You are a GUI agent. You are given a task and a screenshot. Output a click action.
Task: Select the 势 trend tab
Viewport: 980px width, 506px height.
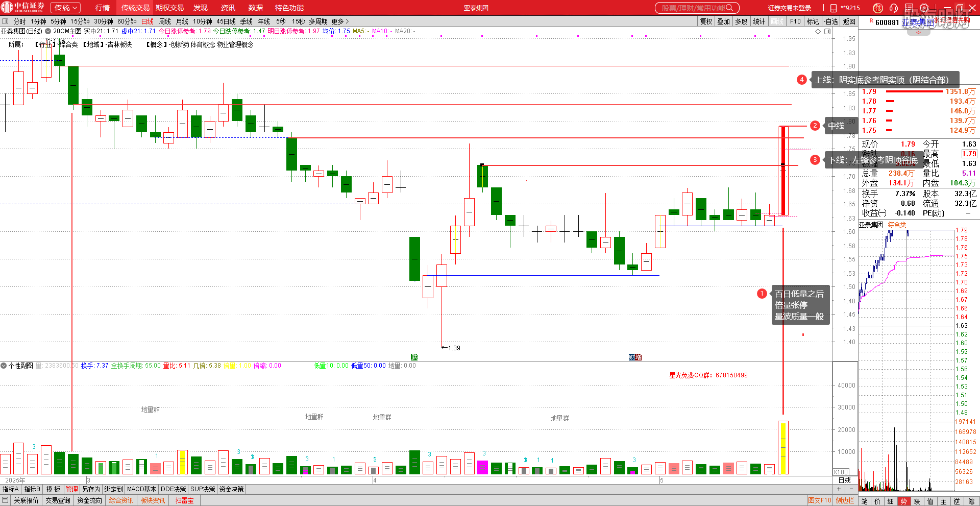(x=903, y=501)
